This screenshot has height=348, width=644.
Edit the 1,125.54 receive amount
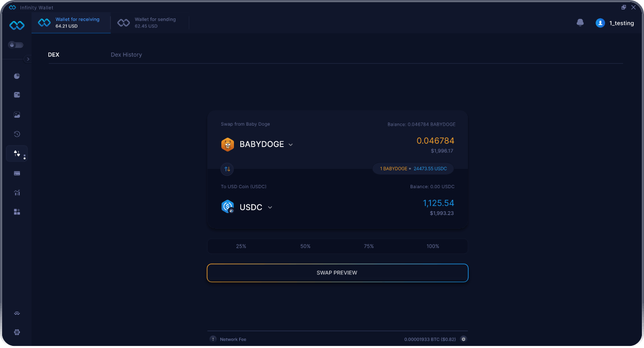(x=438, y=203)
